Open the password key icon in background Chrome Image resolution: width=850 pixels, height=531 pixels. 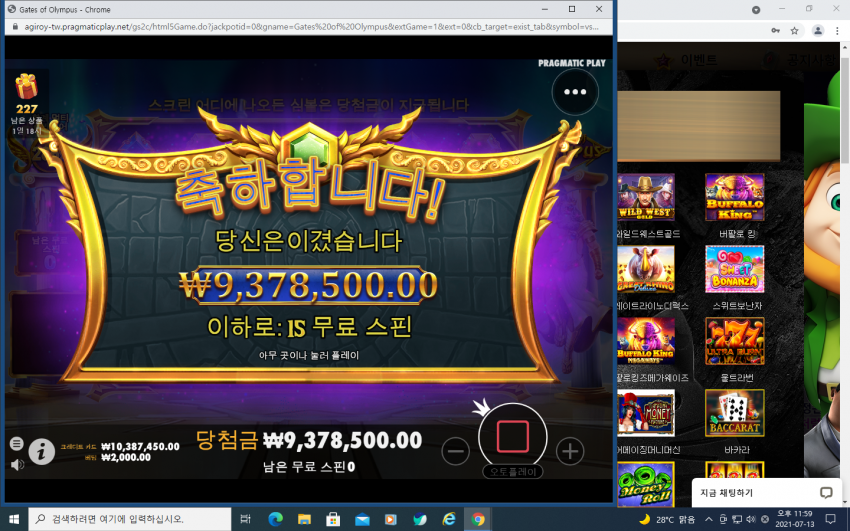pyautogui.click(x=776, y=31)
